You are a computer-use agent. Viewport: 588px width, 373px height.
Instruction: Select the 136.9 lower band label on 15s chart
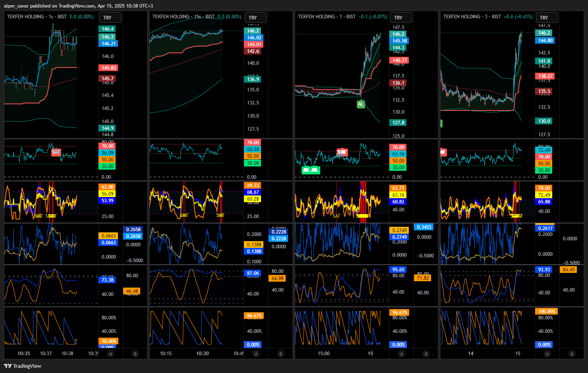tap(253, 79)
